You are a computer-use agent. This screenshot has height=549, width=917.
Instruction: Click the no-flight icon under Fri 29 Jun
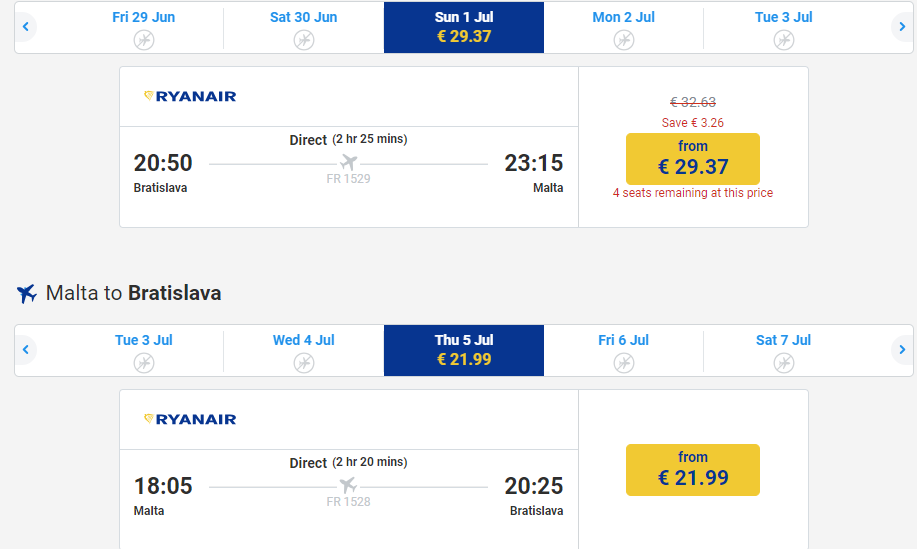144,40
